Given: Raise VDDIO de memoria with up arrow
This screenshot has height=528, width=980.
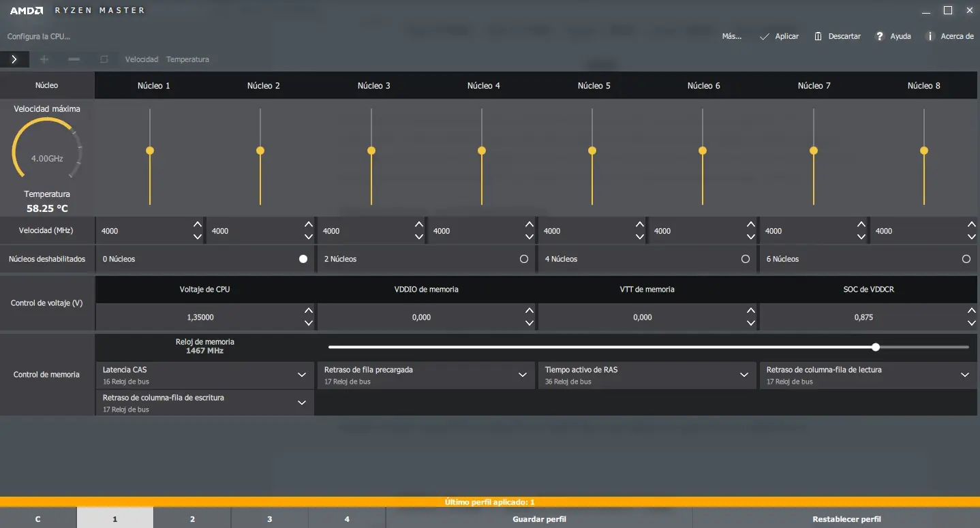Looking at the screenshot, I should point(530,311).
